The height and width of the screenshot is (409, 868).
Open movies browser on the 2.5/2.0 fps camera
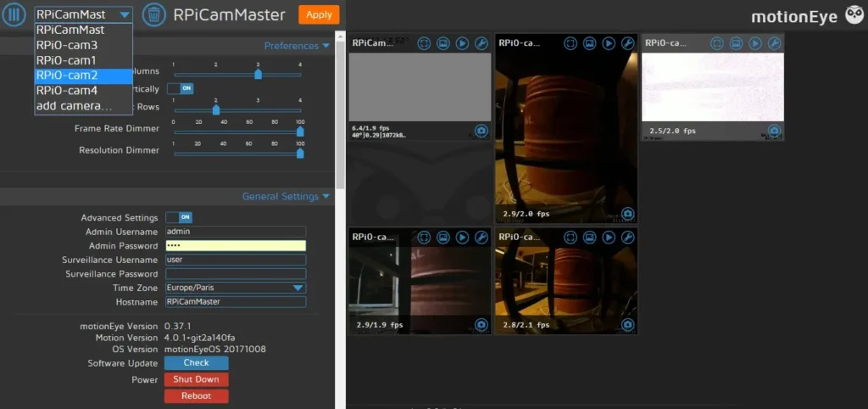click(x=755, y=43)
